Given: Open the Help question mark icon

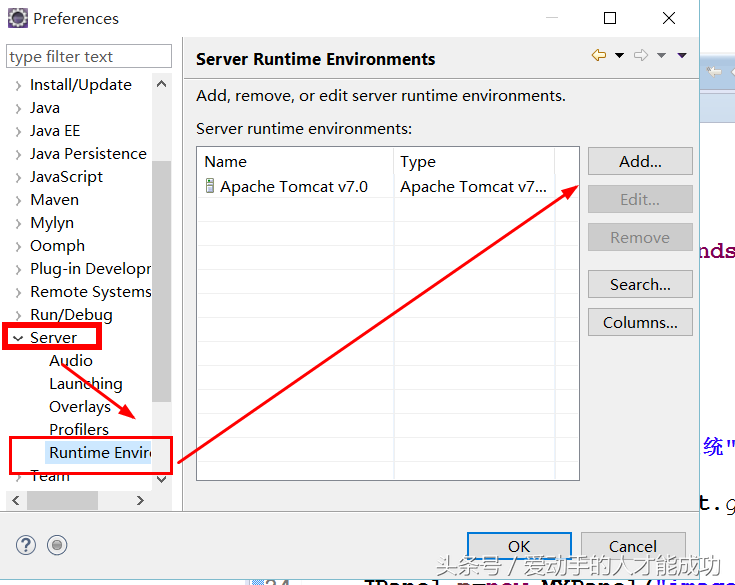Looking at the screenshot, I should pyautogui.click(x=26, y=545).
